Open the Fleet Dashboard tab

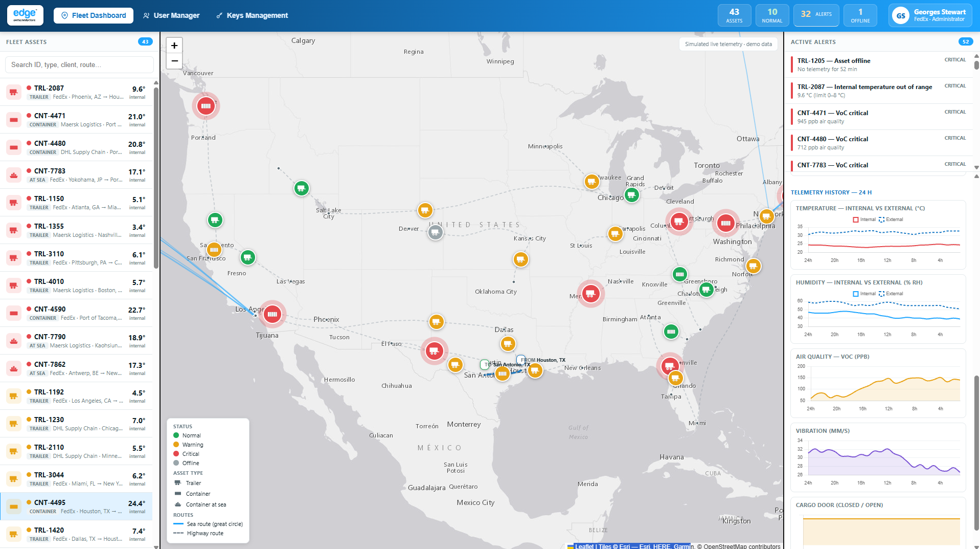(94, 15)
